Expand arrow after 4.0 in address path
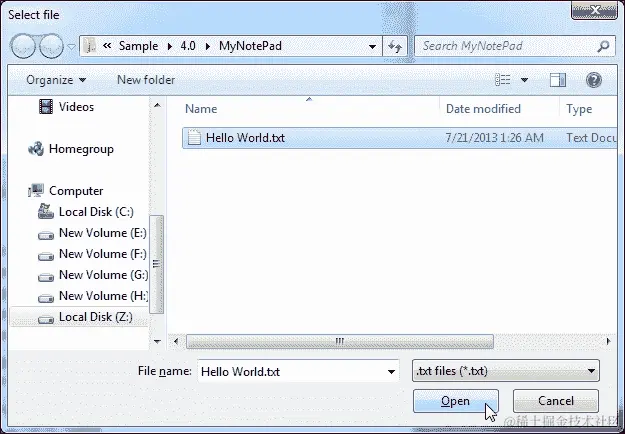Image resolution: width=625 pixels, height=434 pixels. pyautogui.click(x=207, y=46)
